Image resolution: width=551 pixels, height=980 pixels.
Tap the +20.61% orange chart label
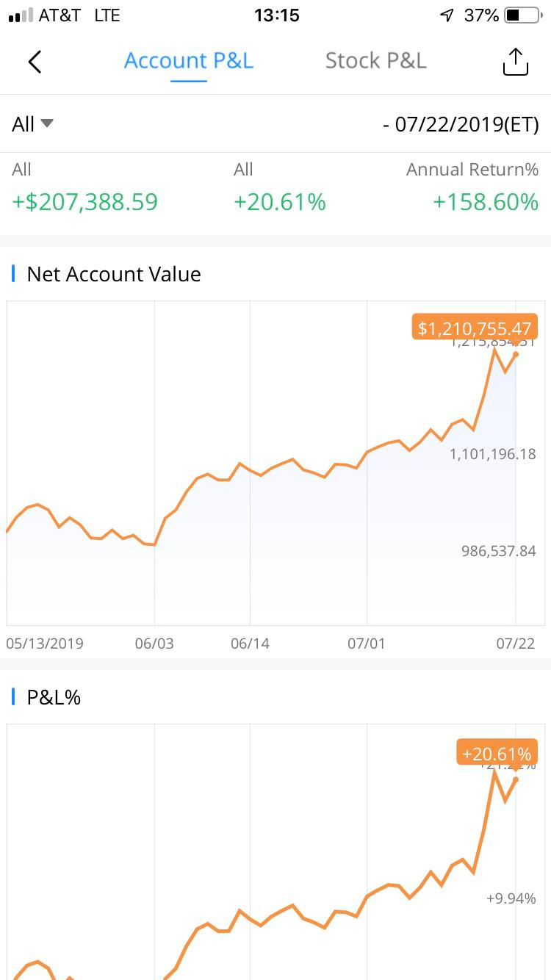(497, 753)
